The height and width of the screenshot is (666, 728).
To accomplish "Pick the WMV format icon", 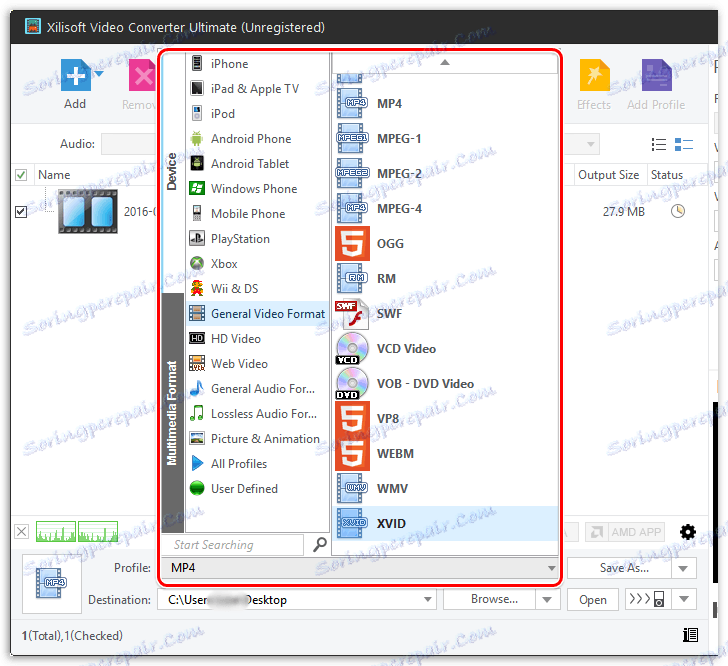I will click(x=351, y=489).
